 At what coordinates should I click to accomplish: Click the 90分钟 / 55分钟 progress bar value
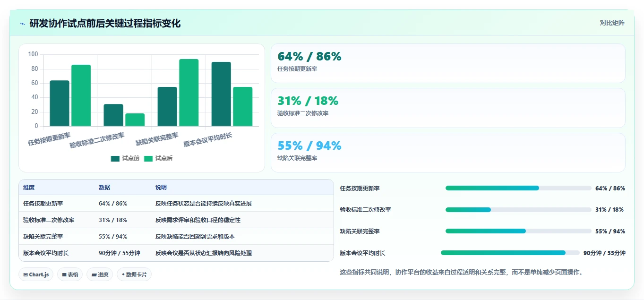tap(604, 253)
